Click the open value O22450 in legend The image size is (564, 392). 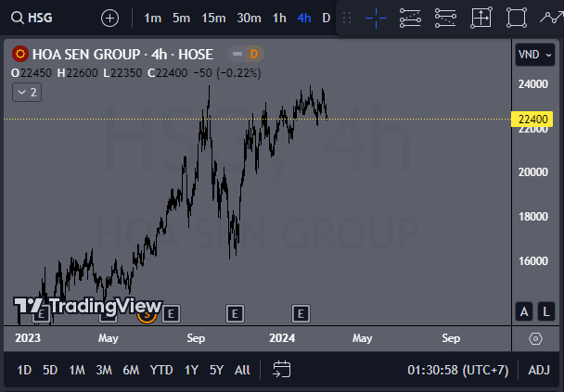click(31, 73)
